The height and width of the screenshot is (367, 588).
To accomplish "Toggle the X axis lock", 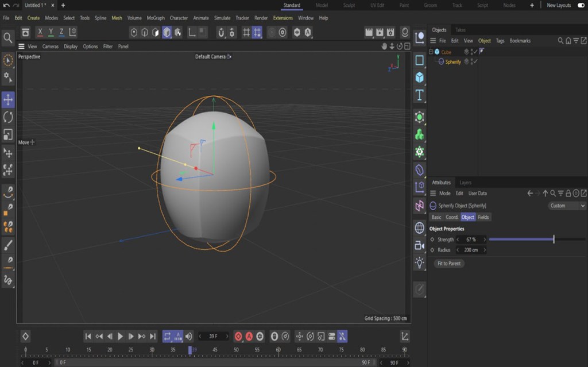I will pos(40,32).
